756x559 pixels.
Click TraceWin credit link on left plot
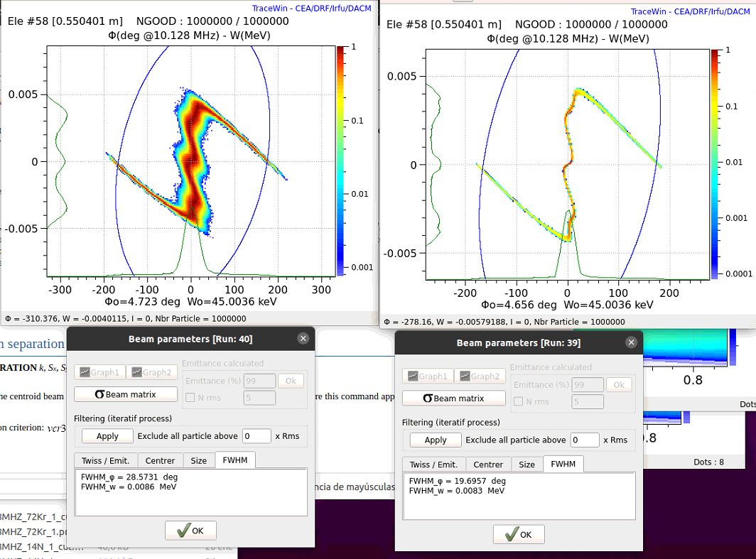click(x=311, y=9)
